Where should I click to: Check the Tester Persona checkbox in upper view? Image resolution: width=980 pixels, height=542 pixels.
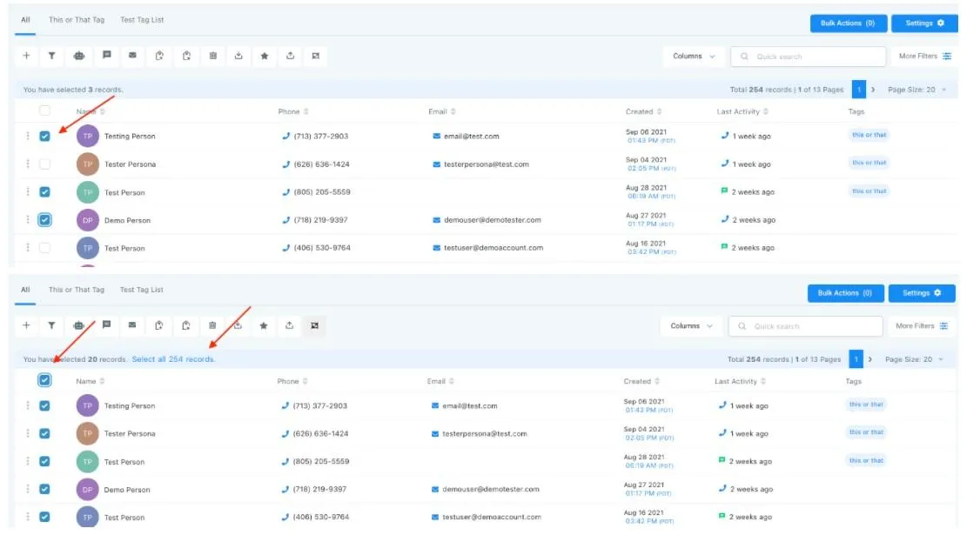[44, 164]
